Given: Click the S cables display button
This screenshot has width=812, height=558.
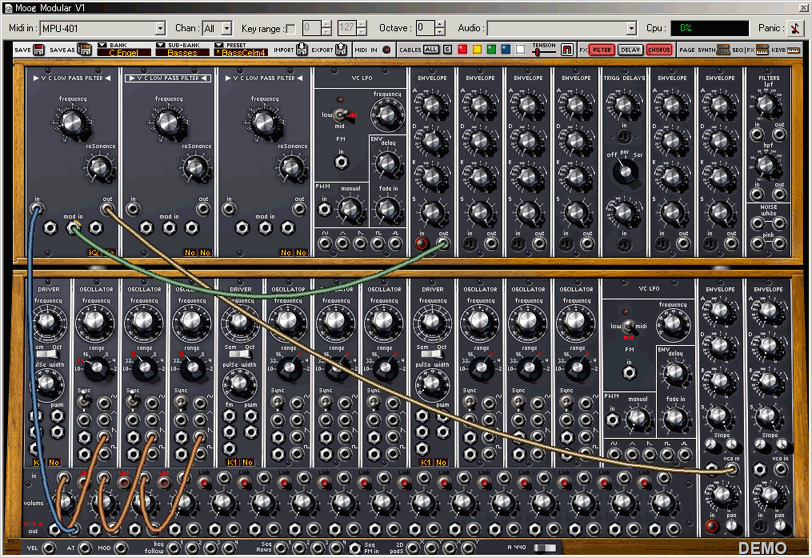Looking at the screenshot, I should [447, 50].
